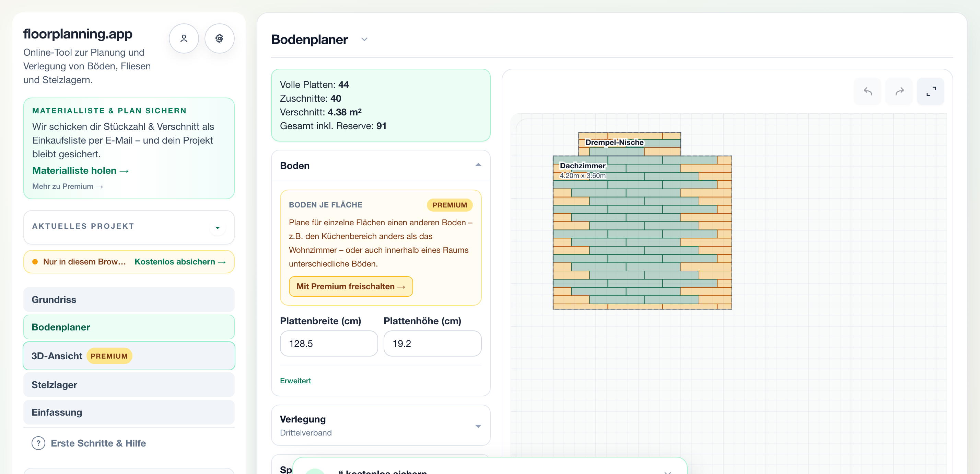Screen dimensions: 980x474
Task: Click the 4.20m x 3.60m dimension label
Action: point(582,176)
